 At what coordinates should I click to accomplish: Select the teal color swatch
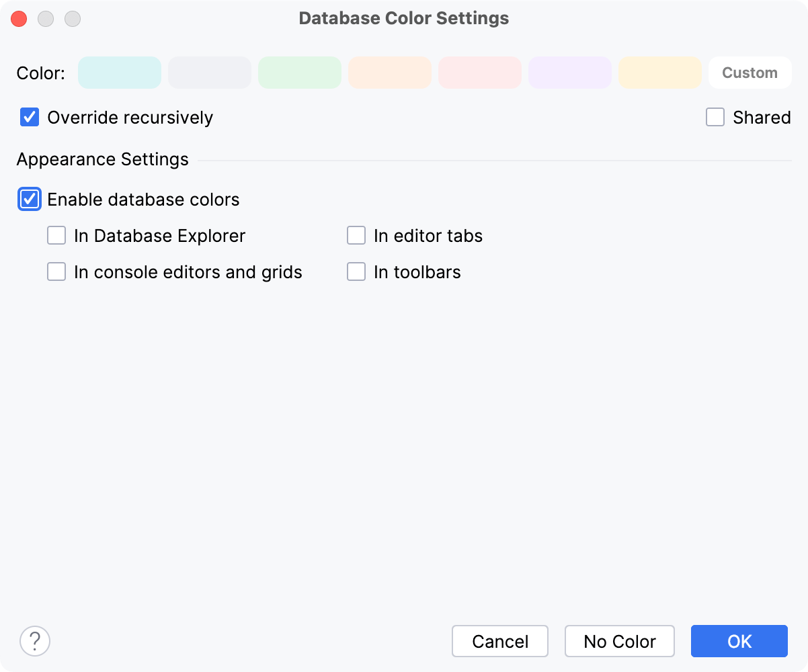pos(119,73)
